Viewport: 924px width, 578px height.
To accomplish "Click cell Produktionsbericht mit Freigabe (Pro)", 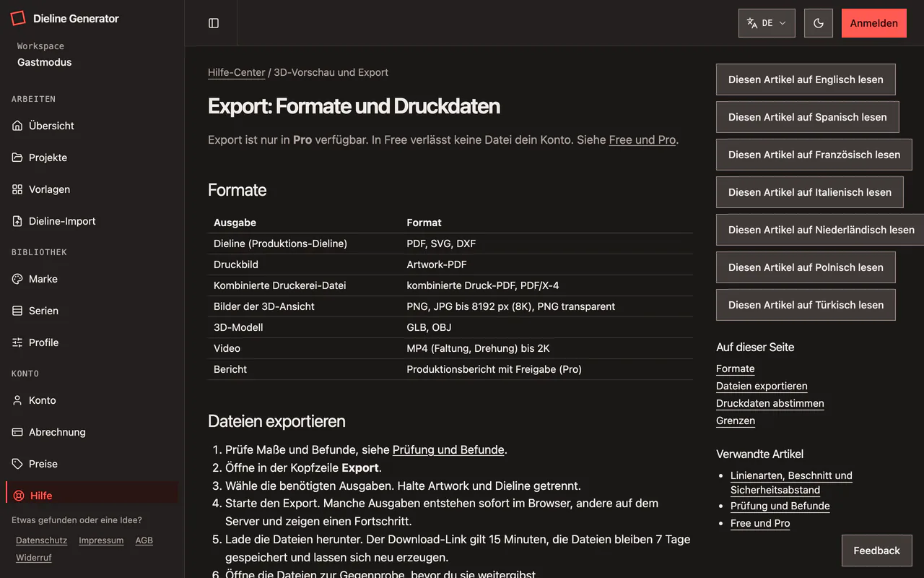I will [494, 369].
